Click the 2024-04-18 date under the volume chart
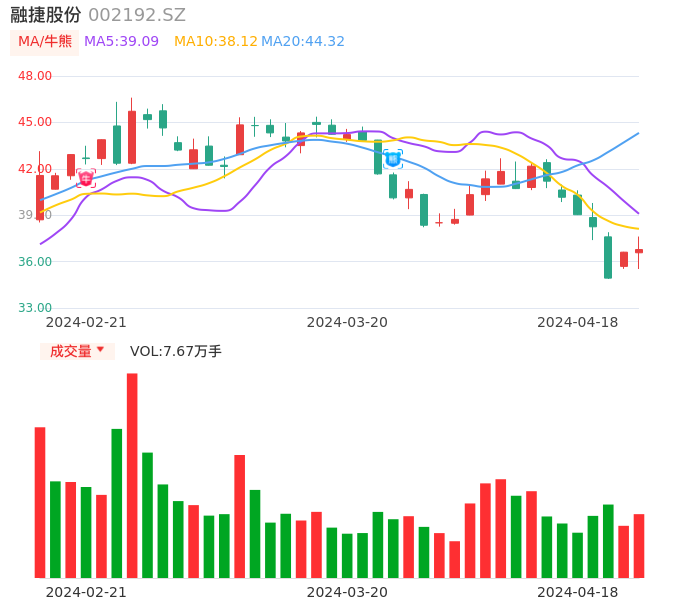The width and height of the screenshot is (686, 606). pyautogui.click(x=577, y=592)
